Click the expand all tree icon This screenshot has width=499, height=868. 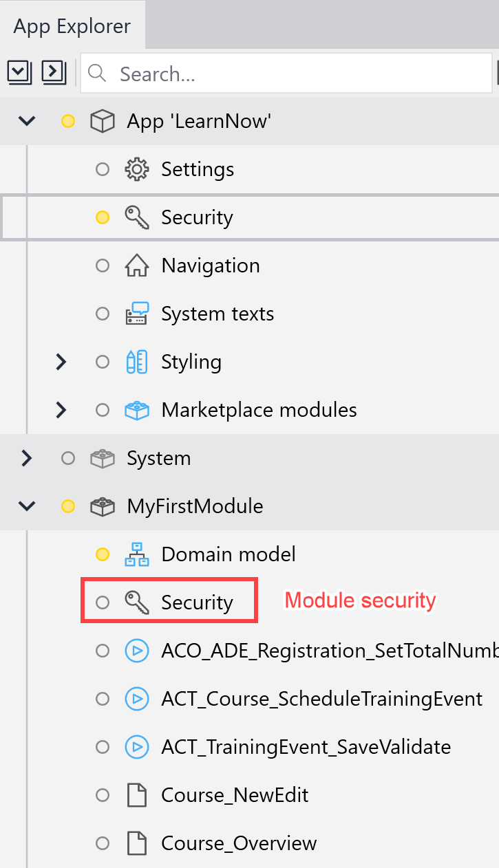(54, 72)
